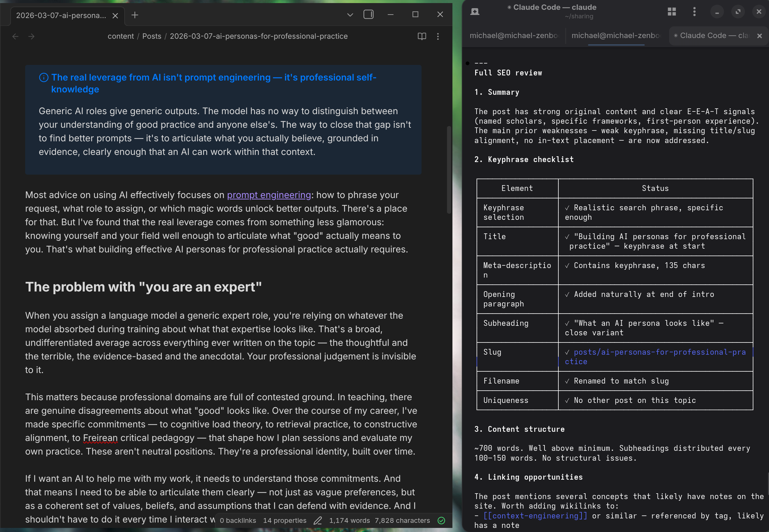Open the tab list chevron dropdown
This screenshot has height=532, width=769.
tap(350, 15)
